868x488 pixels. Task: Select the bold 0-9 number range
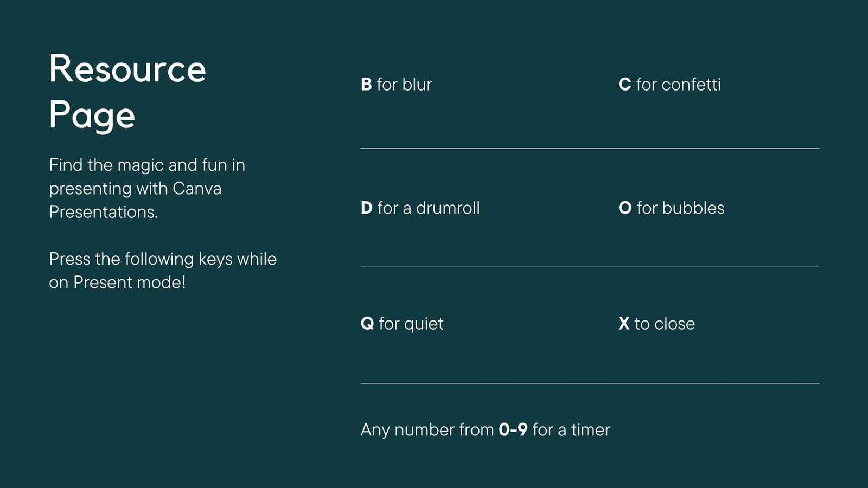coord(513,430)
